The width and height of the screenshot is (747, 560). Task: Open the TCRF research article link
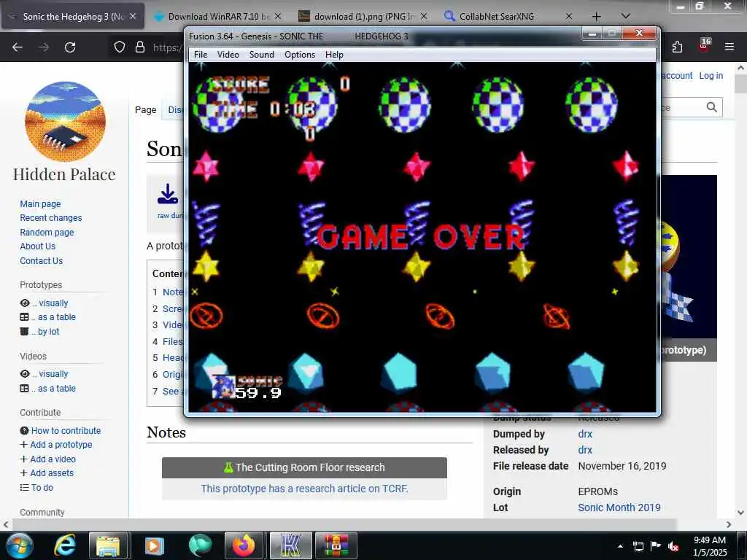coord(304,489)
